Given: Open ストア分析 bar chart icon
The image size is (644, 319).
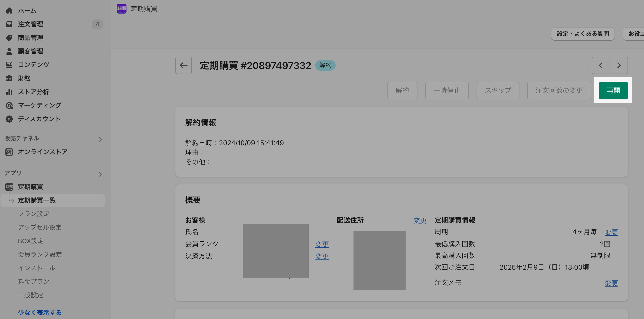Looking at the screenshot, I should 9,92.
